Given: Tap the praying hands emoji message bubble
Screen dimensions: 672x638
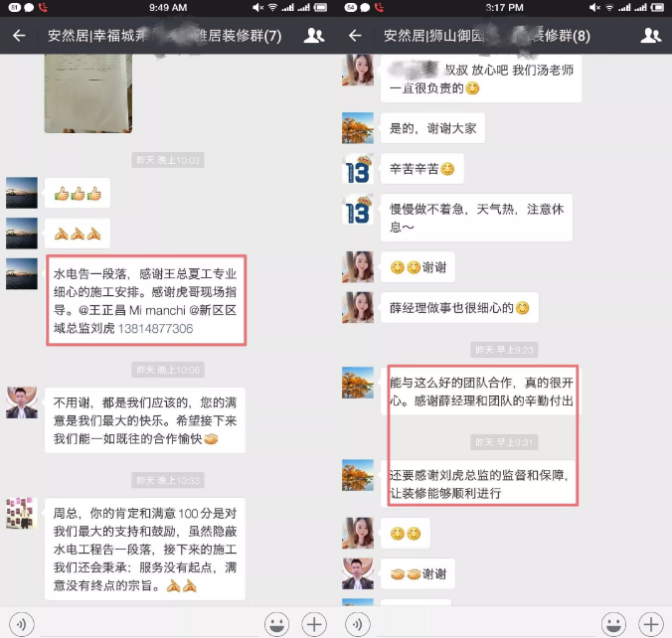Looking at the screenshot, I should [78, 234].
